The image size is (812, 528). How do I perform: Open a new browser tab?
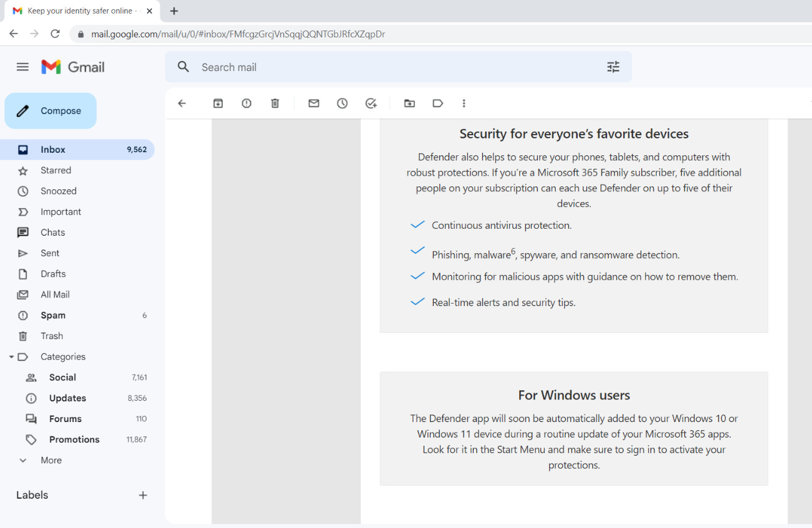pos(174,11)
